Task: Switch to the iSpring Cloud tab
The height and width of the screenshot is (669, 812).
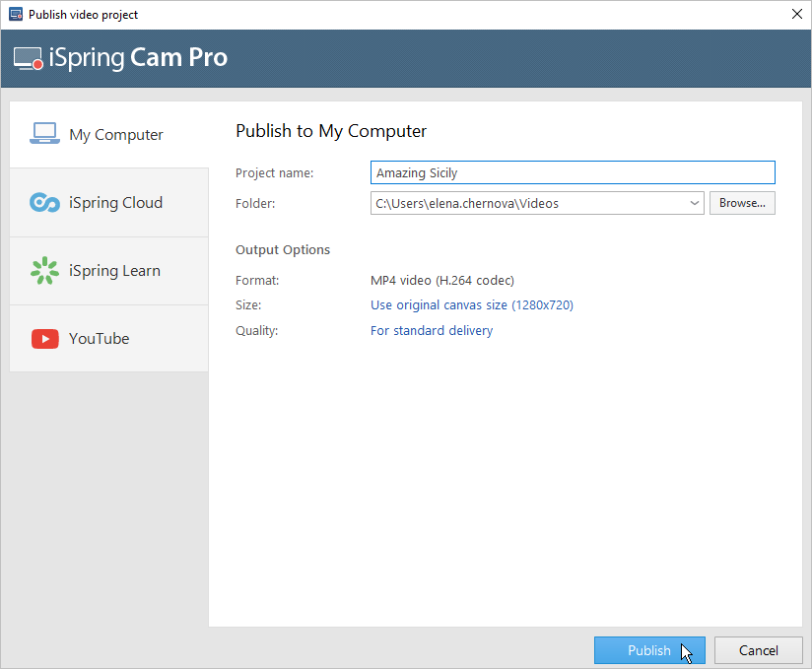Action: click(x=109, y=202)
